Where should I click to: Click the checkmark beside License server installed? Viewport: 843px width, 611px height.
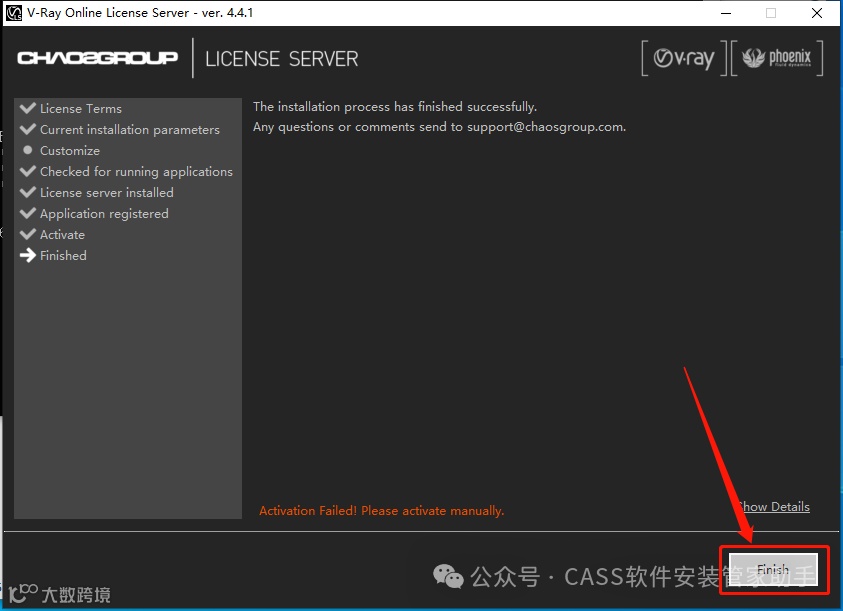click(27, 191)
